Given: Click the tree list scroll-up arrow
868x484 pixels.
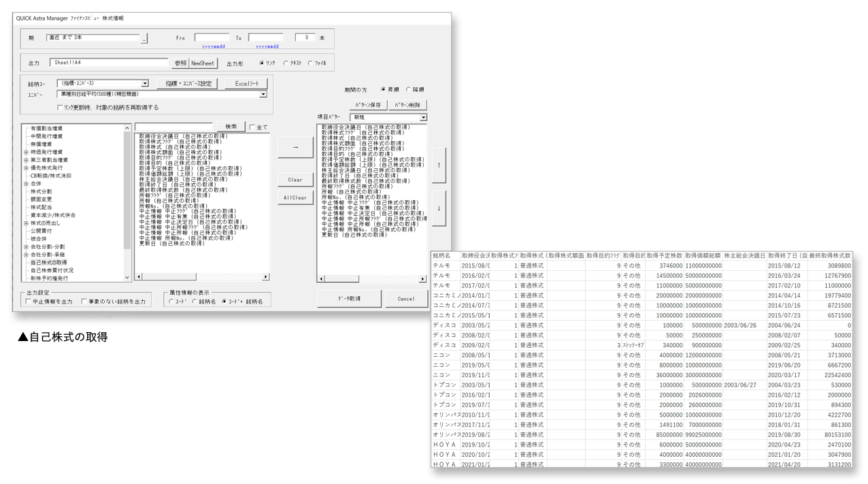Looking at the screenshot, I should click(x=127, y=129).
